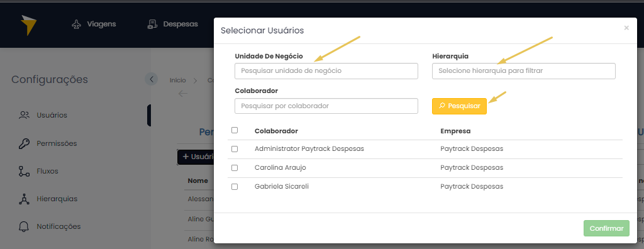Viewport: 644px width, 249px height.
Task: Collapse the Configurações sidebar with chevron
Action: [151, 79]
